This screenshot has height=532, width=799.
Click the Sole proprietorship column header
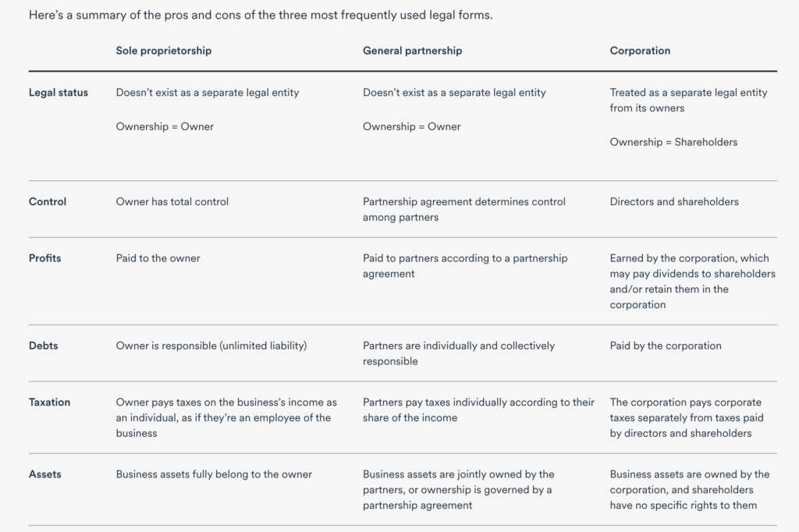(164, 51)
